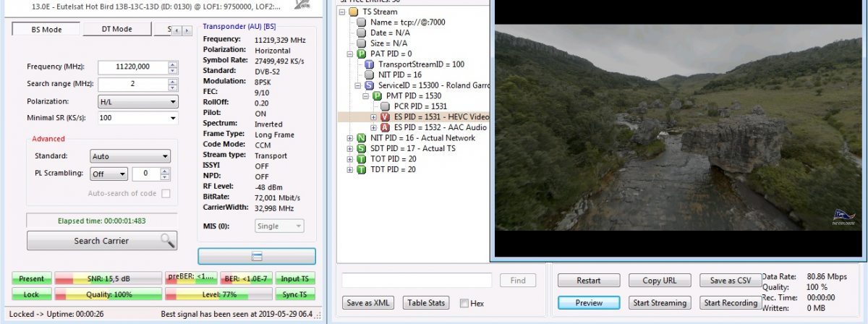The image size is (868, 324).
Task: Click Copy URL
Action: point(660,281)
